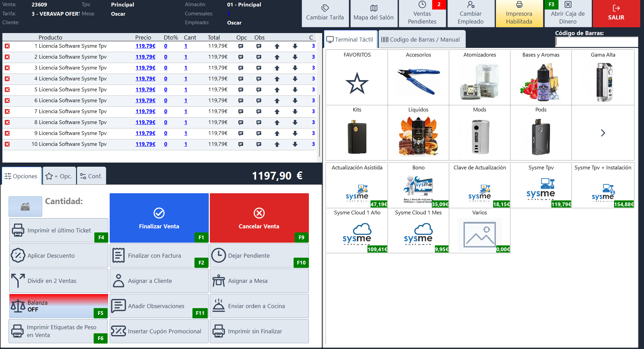Switch to Codigo de Barras / Manual tab

(422, 40)
